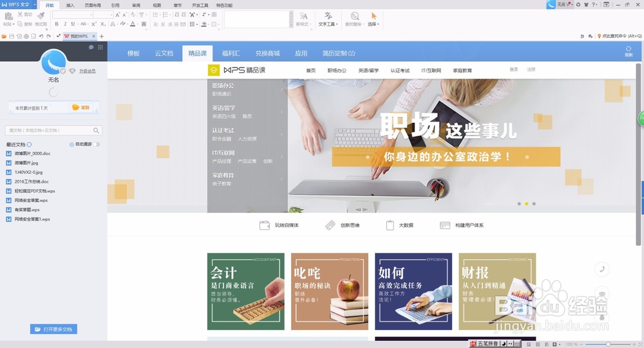The image size is (644, 348).
Task: Click the Select arrow cursor icon
Action: (374, 16)
